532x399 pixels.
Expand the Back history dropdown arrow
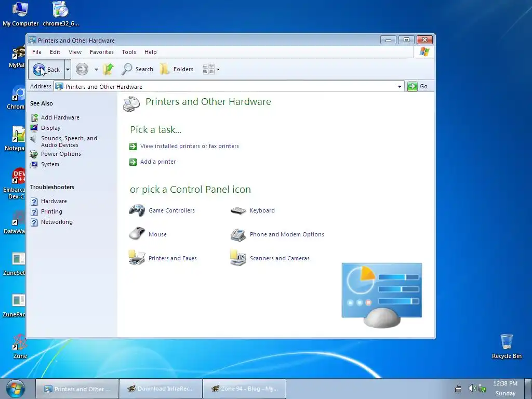[68, 69]
